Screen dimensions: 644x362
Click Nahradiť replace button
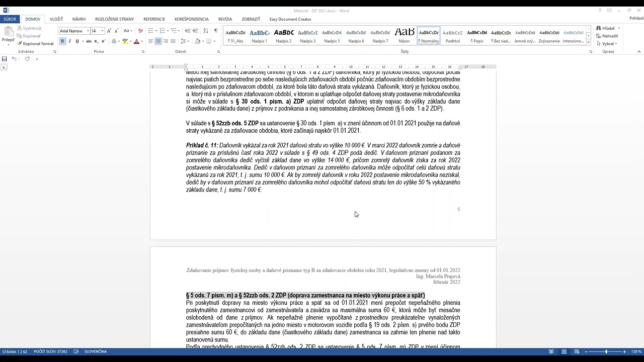[x=607, y=36]
